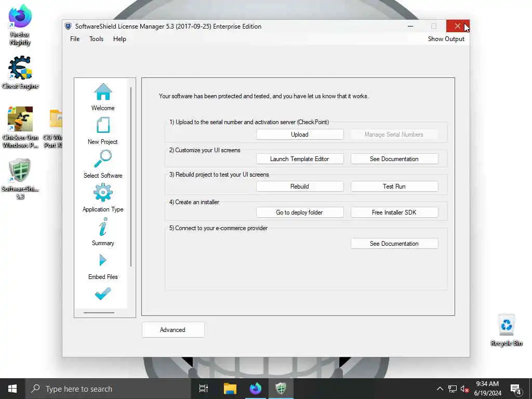Viewport: 532px width, 399px height.
Task: Open Select Software magnifier icon
Action: click(x=103, y=159)
